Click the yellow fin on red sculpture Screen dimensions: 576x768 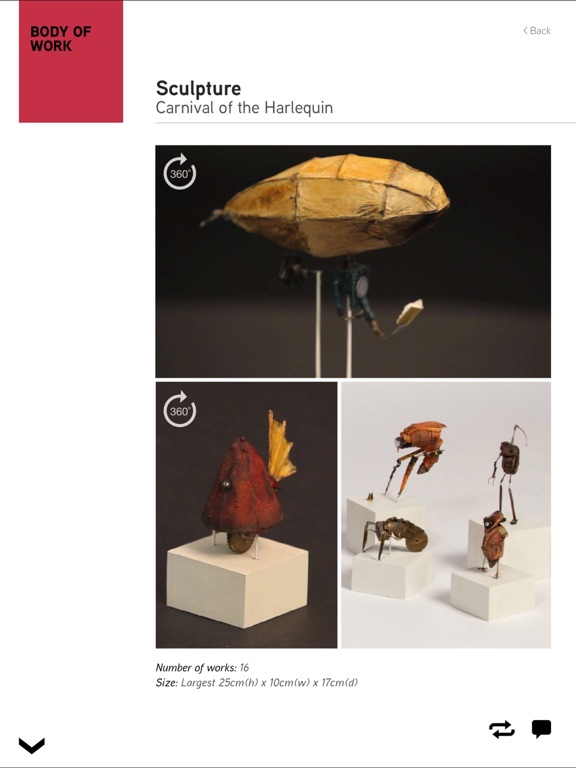(x=281, y=447)
